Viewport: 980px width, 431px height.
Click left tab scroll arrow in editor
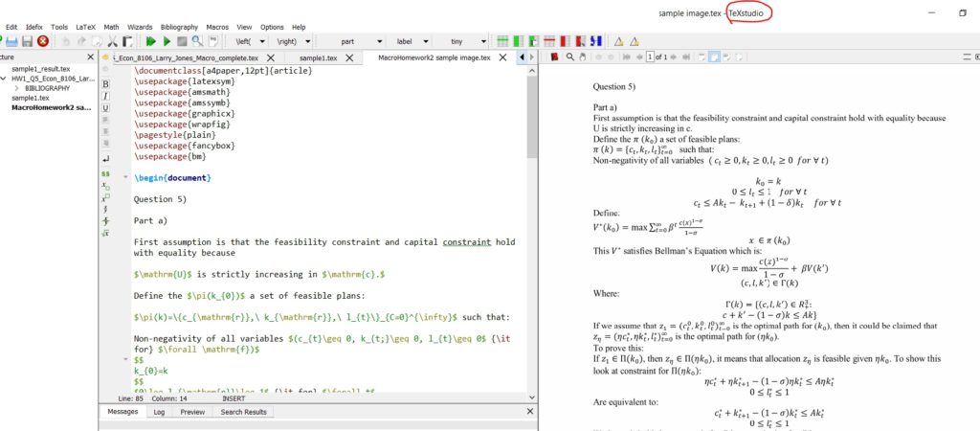523,57
